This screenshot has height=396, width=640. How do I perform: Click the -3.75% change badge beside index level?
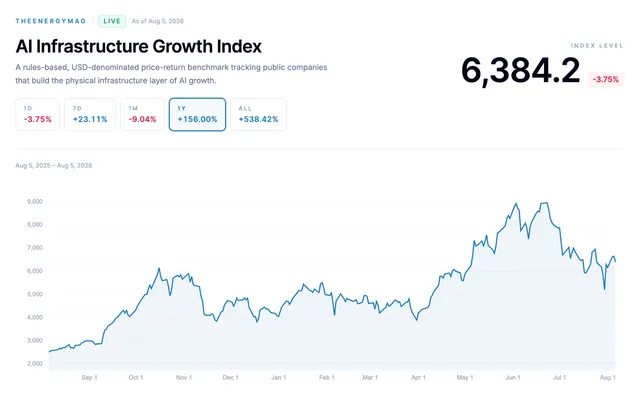pyautogui.click(x=606, y=79)
